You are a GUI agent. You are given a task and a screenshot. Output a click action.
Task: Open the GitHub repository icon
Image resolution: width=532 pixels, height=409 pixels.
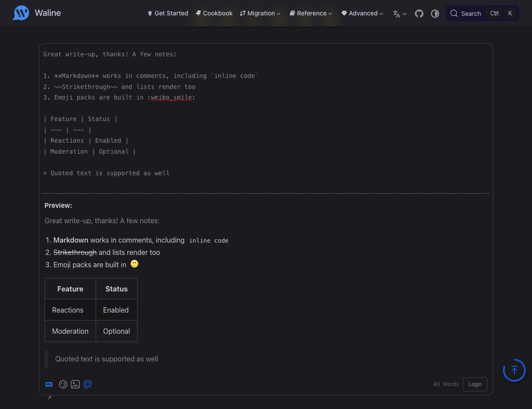(419, 14)
